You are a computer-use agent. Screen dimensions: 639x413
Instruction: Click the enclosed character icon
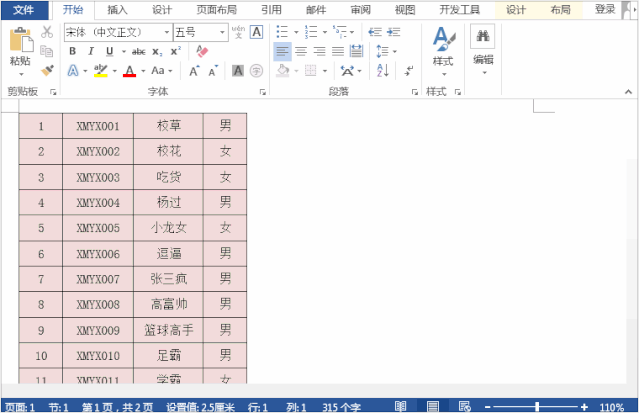point(256,71)
